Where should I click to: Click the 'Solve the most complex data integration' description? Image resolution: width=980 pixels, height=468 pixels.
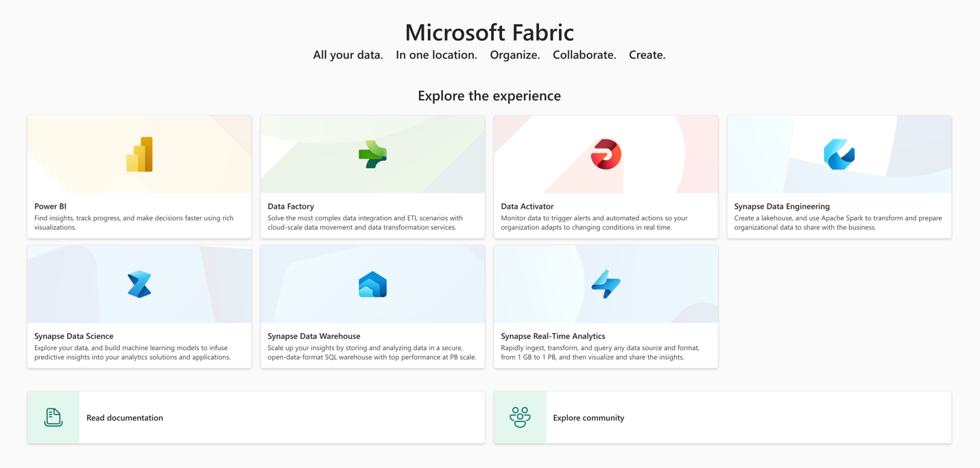(365, 222)
